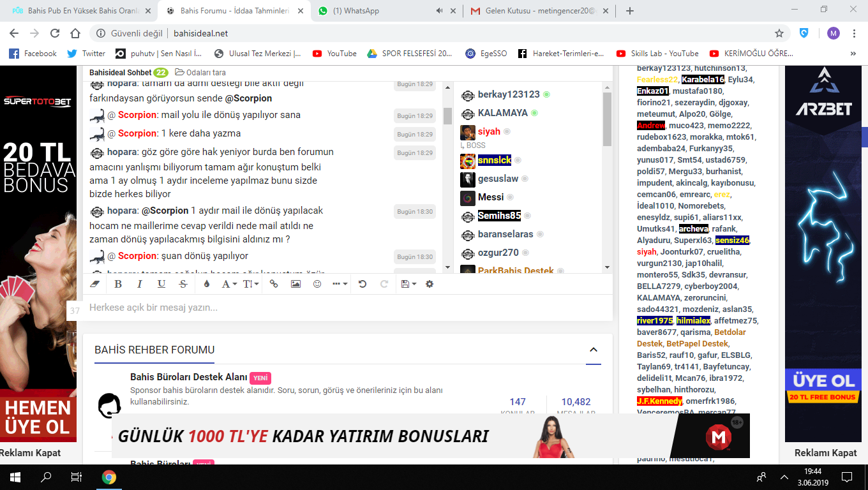Screen dimensions: 868x490
Task: Toggle italic formatting in chat editor
Action: coord(139,284)
